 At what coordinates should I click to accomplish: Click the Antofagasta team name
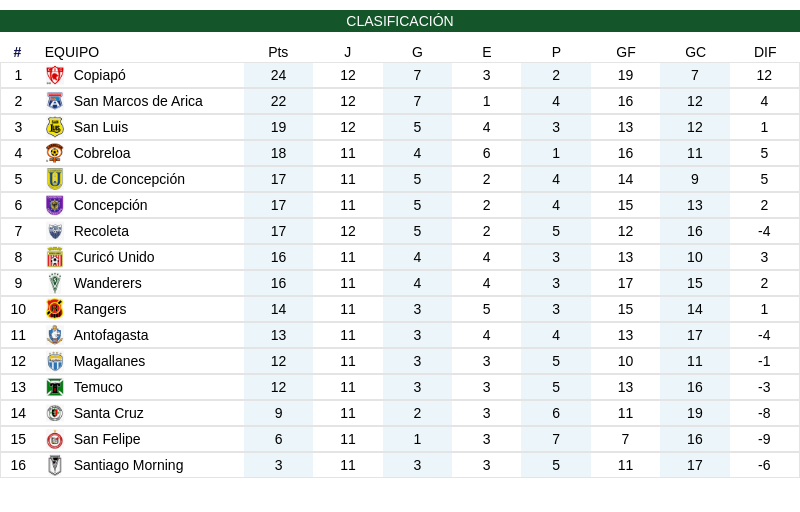click(x=111, y=336)
